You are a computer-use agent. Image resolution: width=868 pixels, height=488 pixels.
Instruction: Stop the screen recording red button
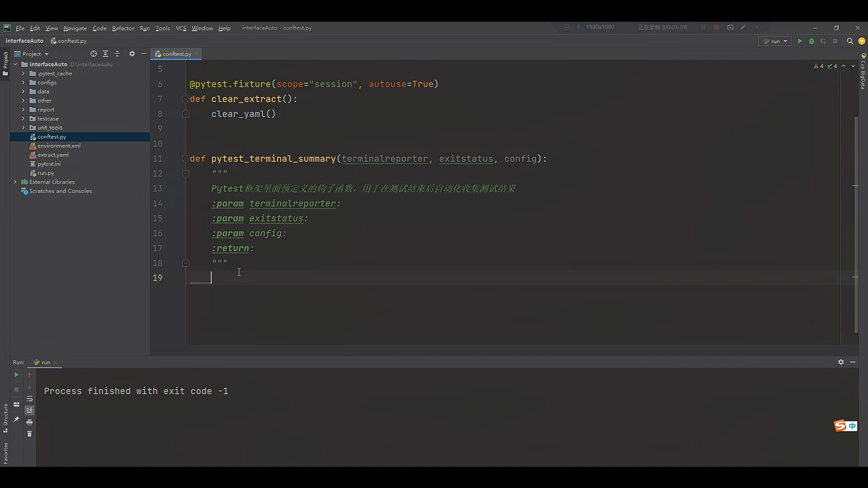pyautogui.click(x=717, y=28)
